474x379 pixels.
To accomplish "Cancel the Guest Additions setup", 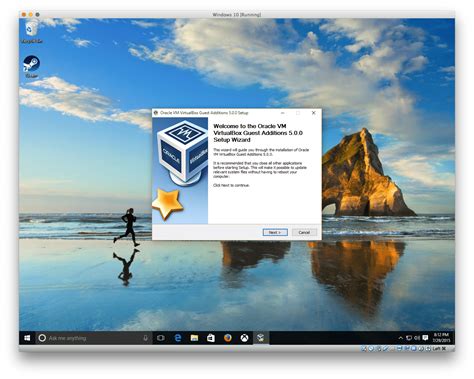I will [x=304, y=232].
